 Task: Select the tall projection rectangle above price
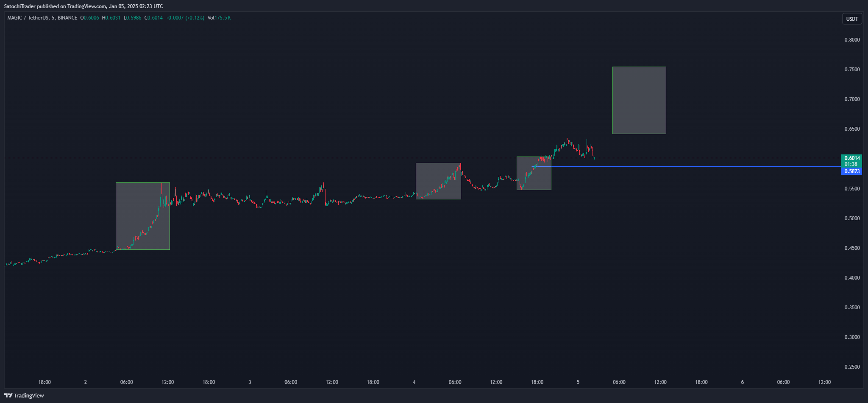(639, 100)
